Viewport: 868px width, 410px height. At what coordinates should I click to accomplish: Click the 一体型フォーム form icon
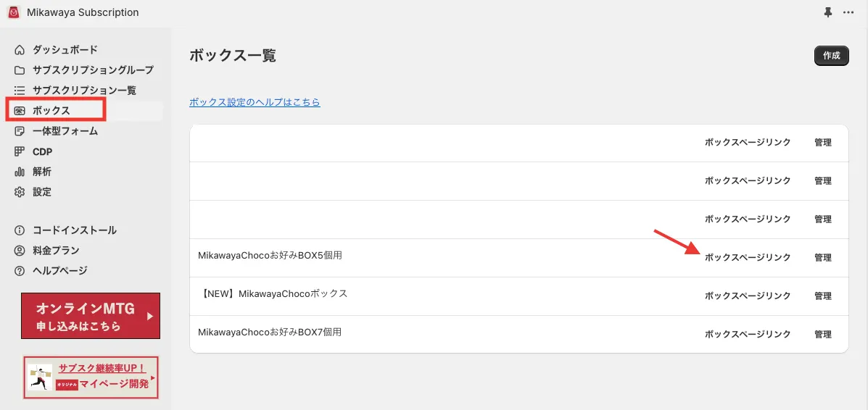pos(20,131)
